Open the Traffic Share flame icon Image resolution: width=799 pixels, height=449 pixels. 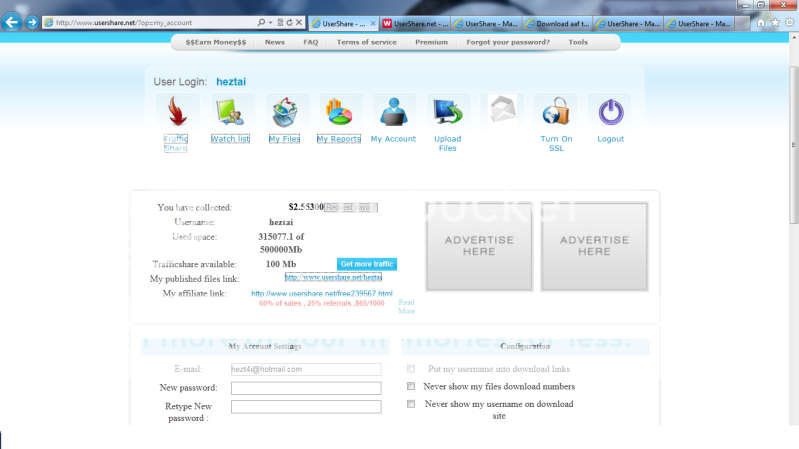[x=176, y=111]
